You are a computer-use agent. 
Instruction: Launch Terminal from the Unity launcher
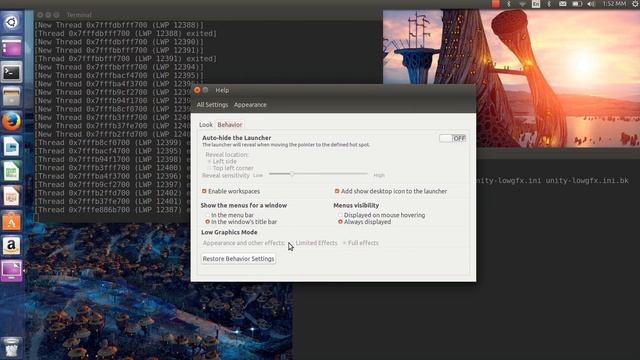tap(11, 73)
